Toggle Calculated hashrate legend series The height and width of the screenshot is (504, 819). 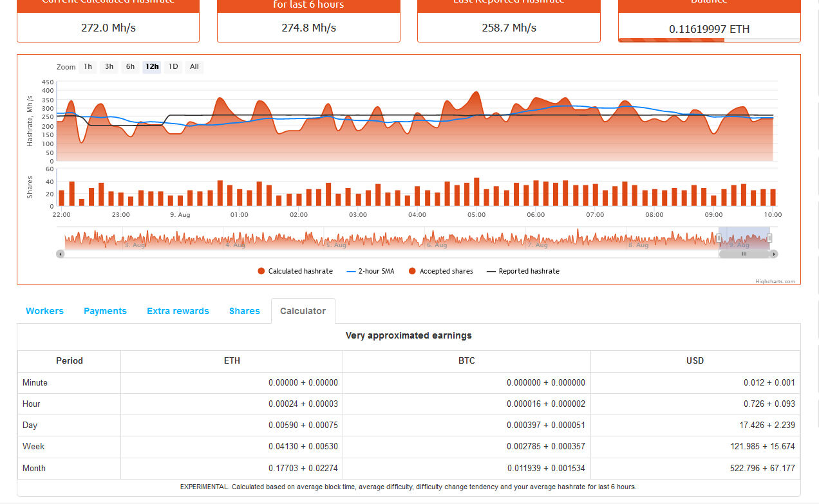click(295, 272)
